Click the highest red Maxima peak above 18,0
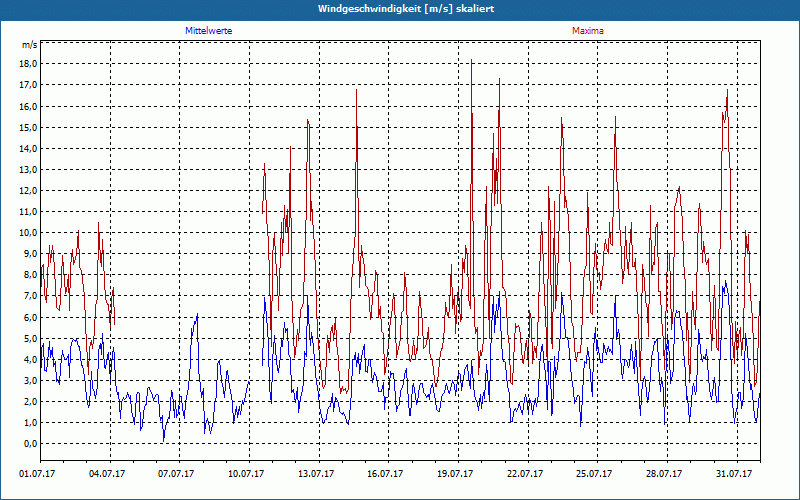The image size is (800, 500). (x=471, y=60)
